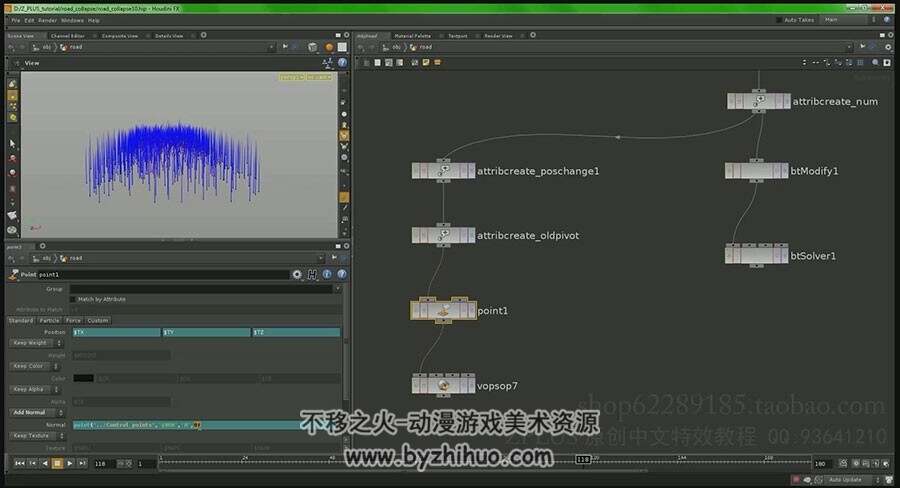The width and height of the screenshot is (900, 488).
Task: Click the black Color swatch
Action: coord(83,378)
